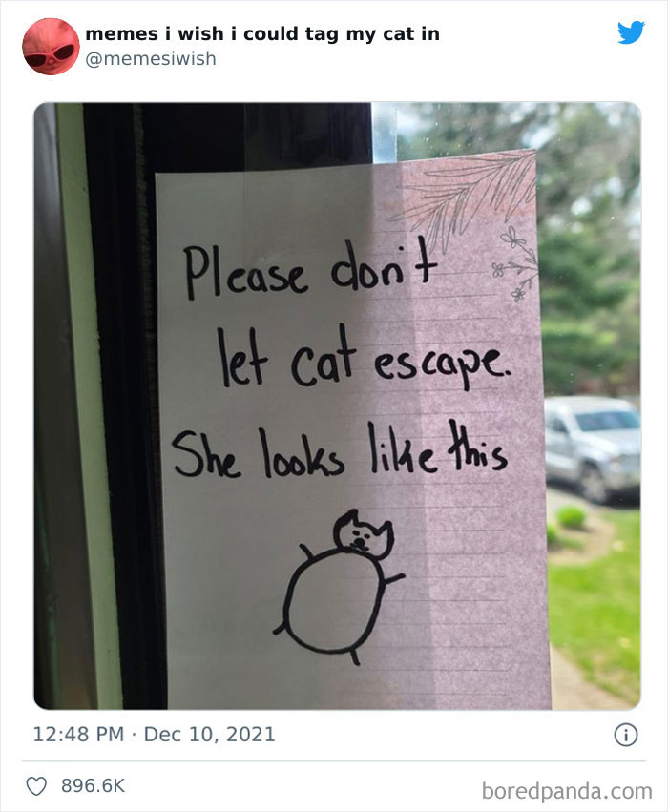Like the tweet with the heart icon

click(x=37, y=786)
